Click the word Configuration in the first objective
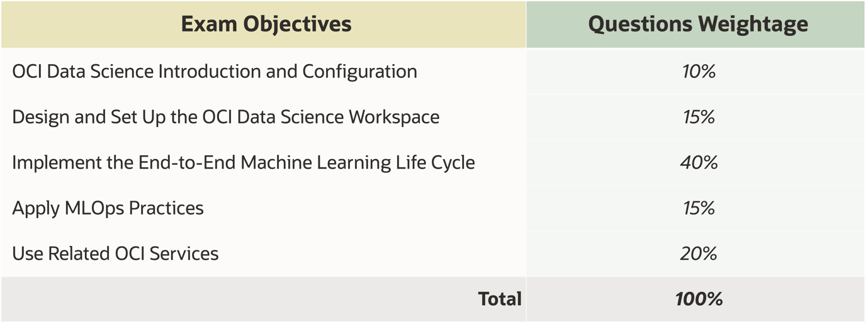868x324 pixels. click(x=359, y=71)
